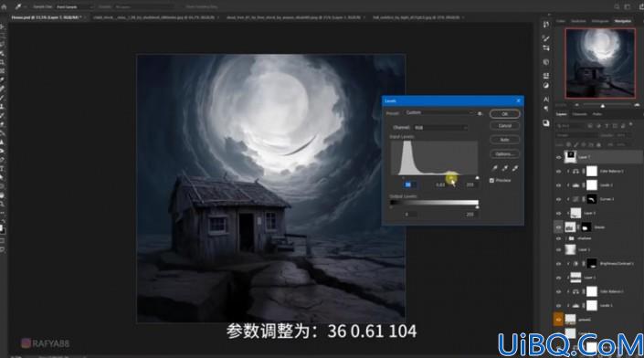Open the Search icon at top right
This screenshot has height=358, width=644.
click(x=617, y=6)
